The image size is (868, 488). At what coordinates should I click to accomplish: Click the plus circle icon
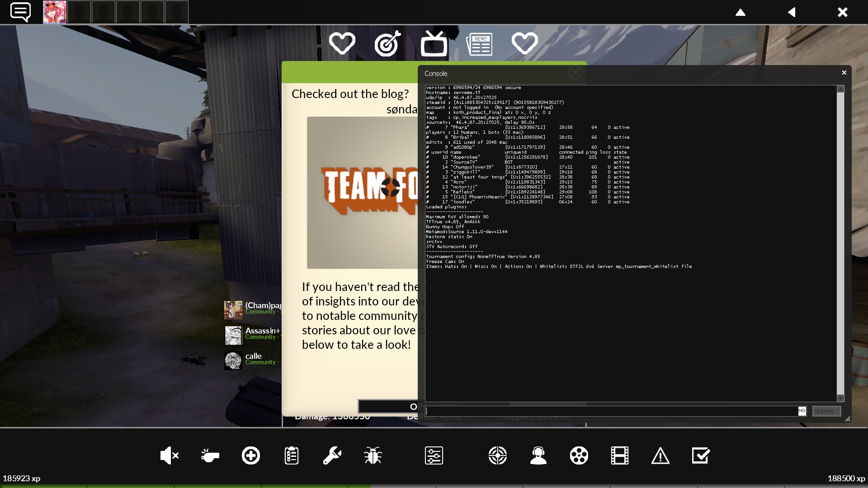(251, 455)
